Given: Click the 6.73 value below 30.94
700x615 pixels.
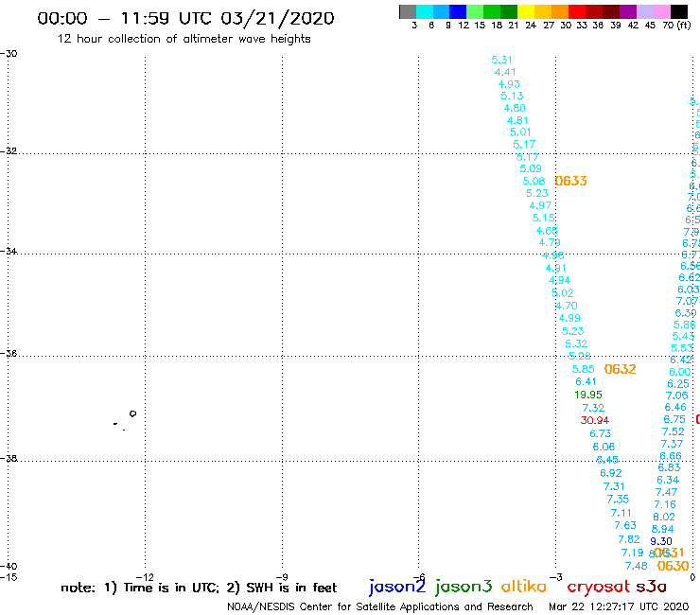Looking at the screenshot, I should point(601,433).
